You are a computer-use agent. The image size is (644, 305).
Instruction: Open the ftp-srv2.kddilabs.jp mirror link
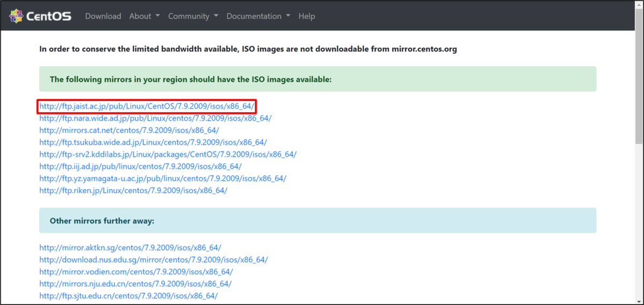pyautogui.click(x=168, y=154)
